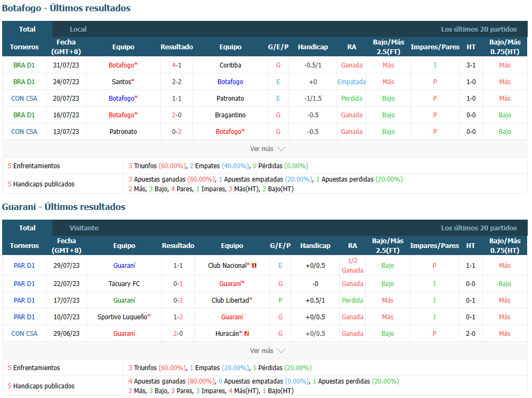The height and width of the screenshot is (398, 532).
Task: Click the 'Handicap' header in Botafogo table
Action: point(313,47)
